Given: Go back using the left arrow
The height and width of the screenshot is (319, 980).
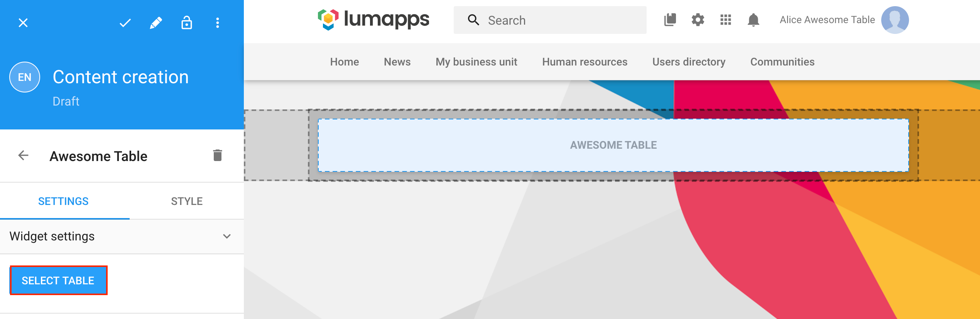Looking at the screenshot, I should tap(23, 156).
